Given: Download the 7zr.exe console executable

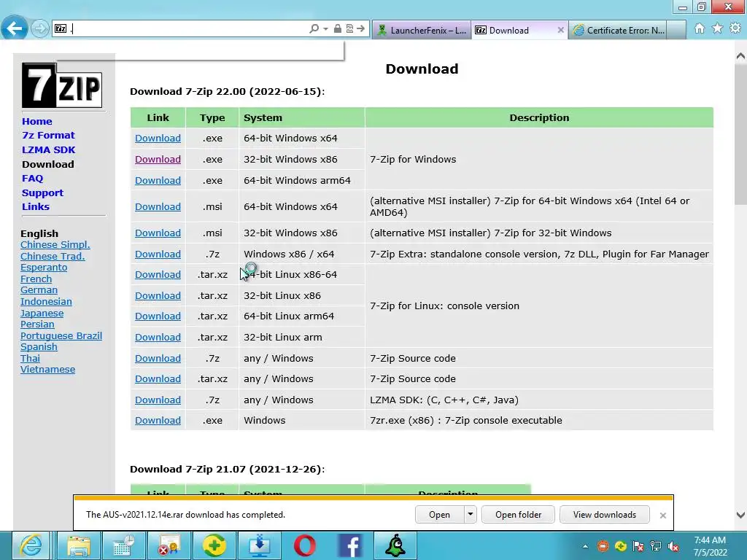Looking at the screenshot, I should click(x=158, y=421).
